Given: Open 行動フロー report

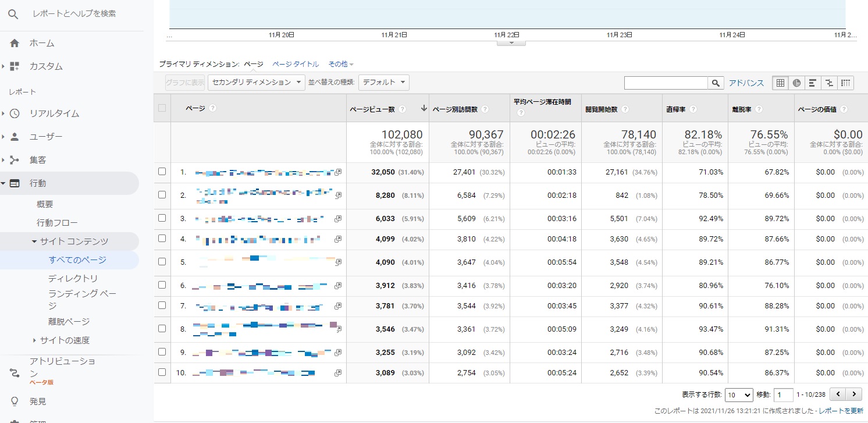Looking at the screenshot, I should point(57,223).
